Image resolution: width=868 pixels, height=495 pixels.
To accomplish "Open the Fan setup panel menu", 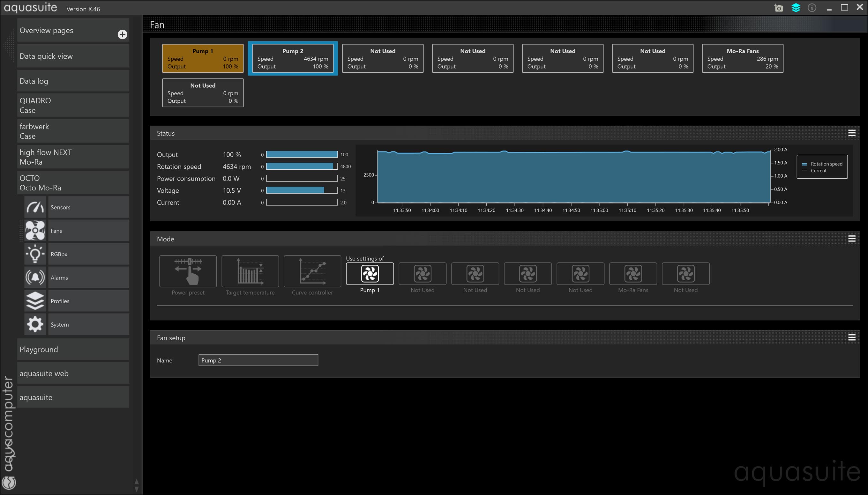I will (852, 337).
